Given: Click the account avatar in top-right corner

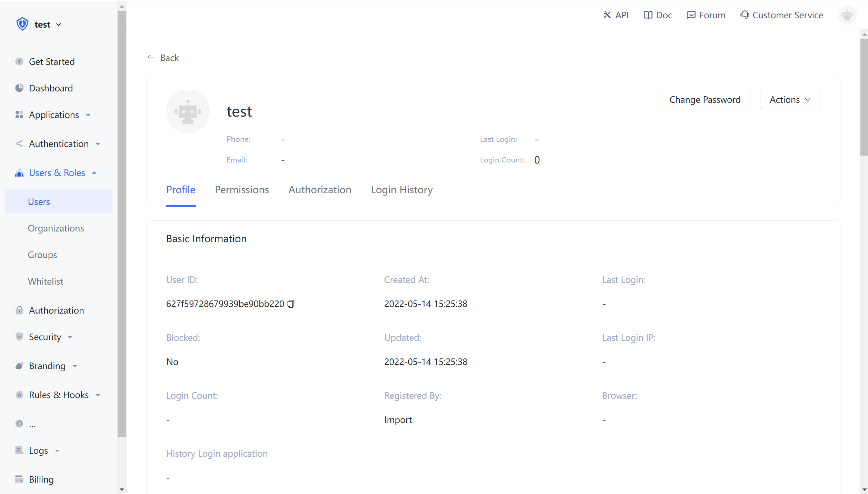Looking at the screenshot, I should pos(847,15).
